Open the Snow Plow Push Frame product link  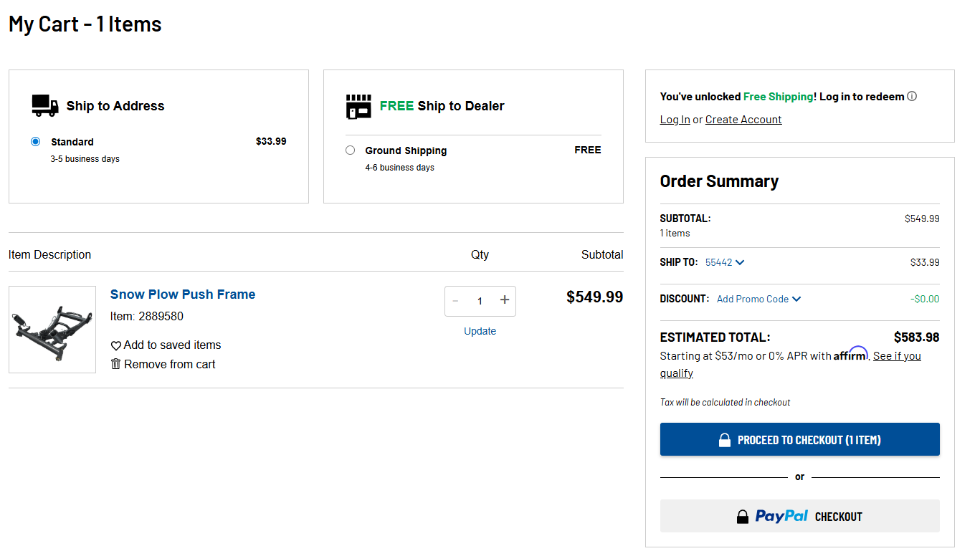183,294
